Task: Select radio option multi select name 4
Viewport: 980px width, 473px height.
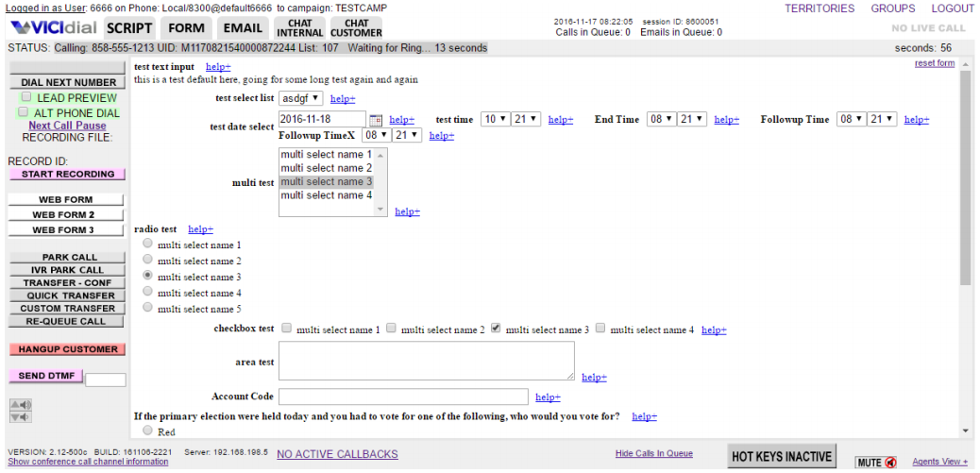Action: [147, 292]
